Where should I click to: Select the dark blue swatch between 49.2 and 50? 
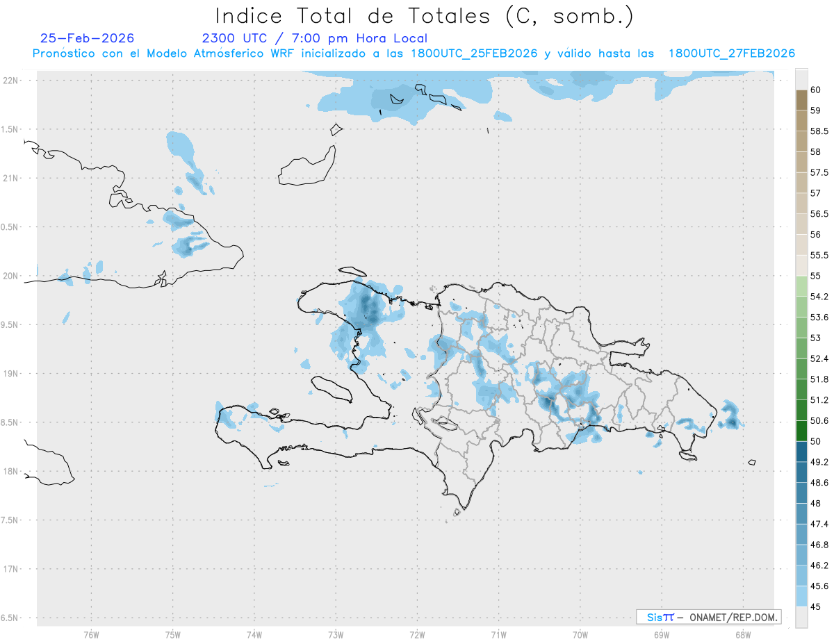[x=801, y=452]
